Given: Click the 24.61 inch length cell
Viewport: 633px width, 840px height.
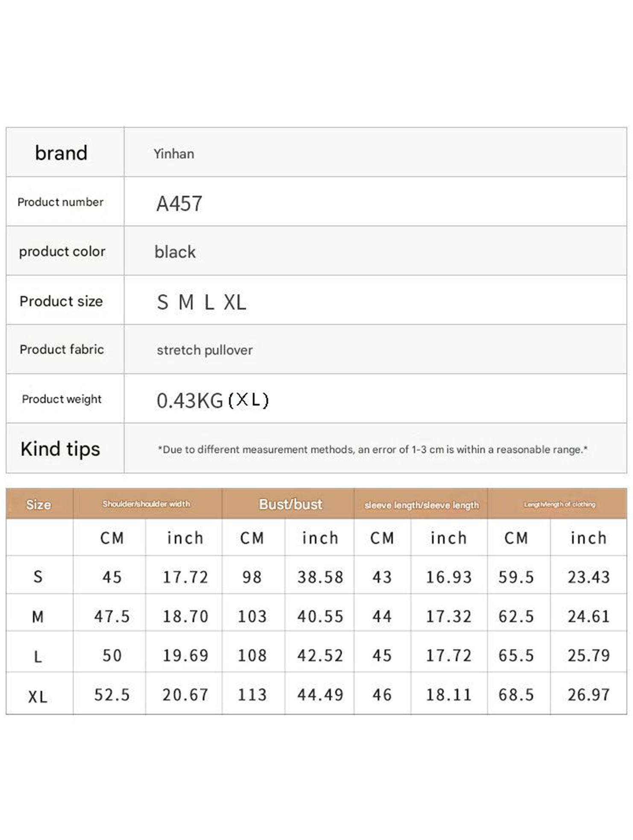Looking at the screenshot, I should 588,617.
